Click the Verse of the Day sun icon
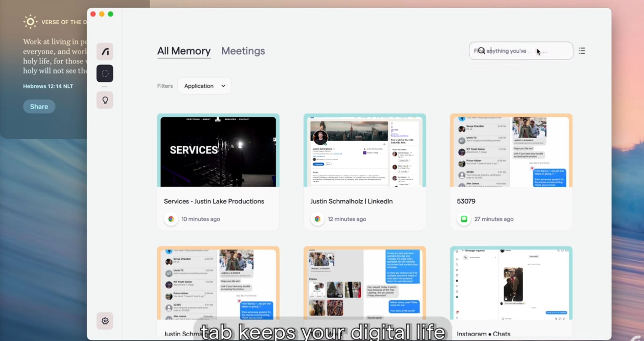Viewport: 644px width, 341px height. [30, 22]
